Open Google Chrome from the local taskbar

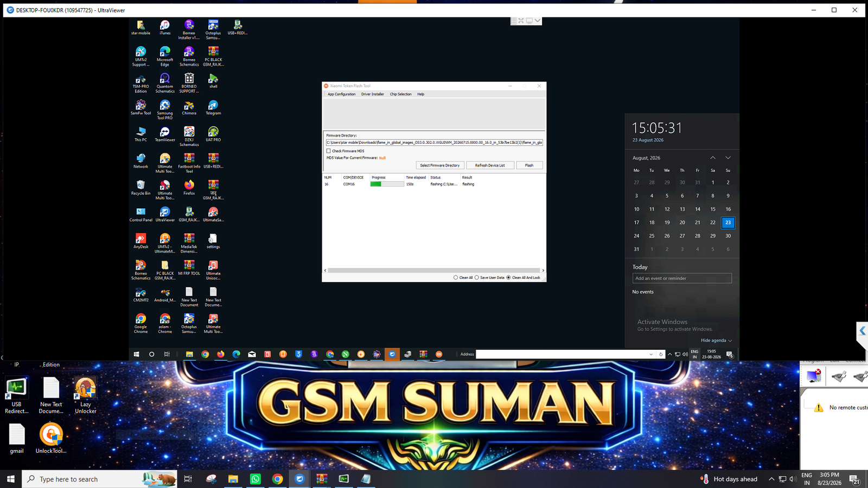277,479
